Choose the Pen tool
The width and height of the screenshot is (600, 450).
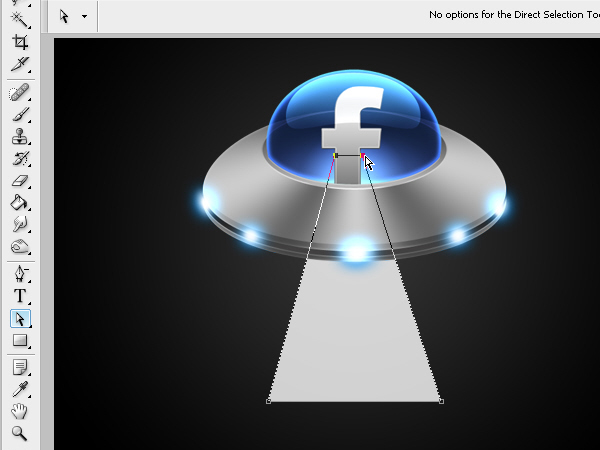(x=20, y=274)
